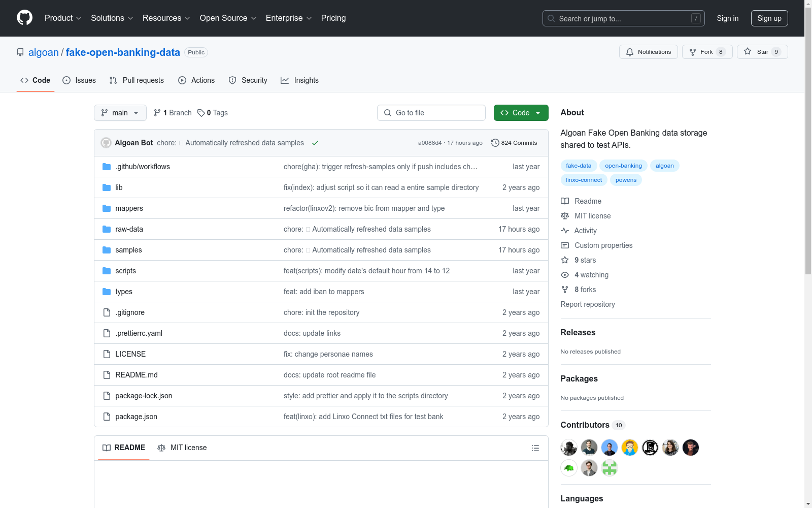Open the types folder
This screenshot has width=812, height=508.
coord(123,292)
